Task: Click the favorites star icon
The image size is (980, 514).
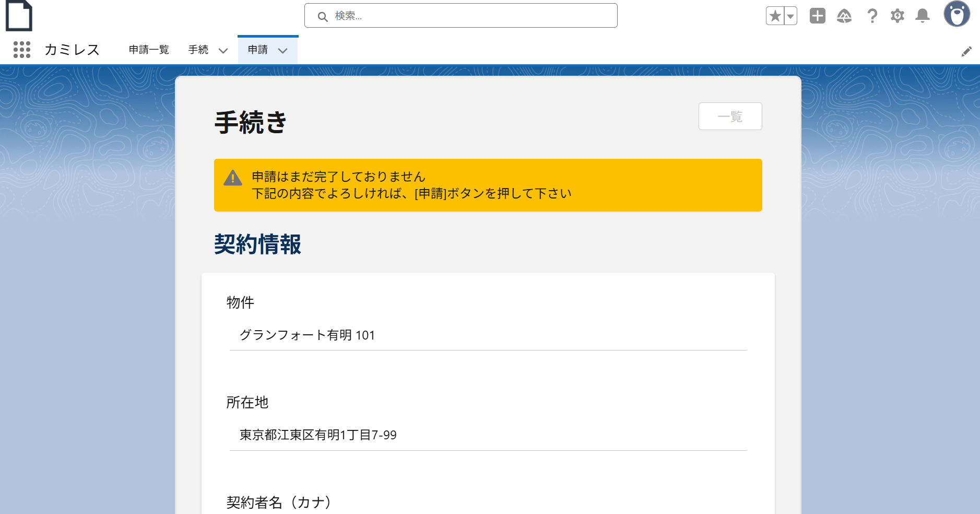Action: click(775, 15)
